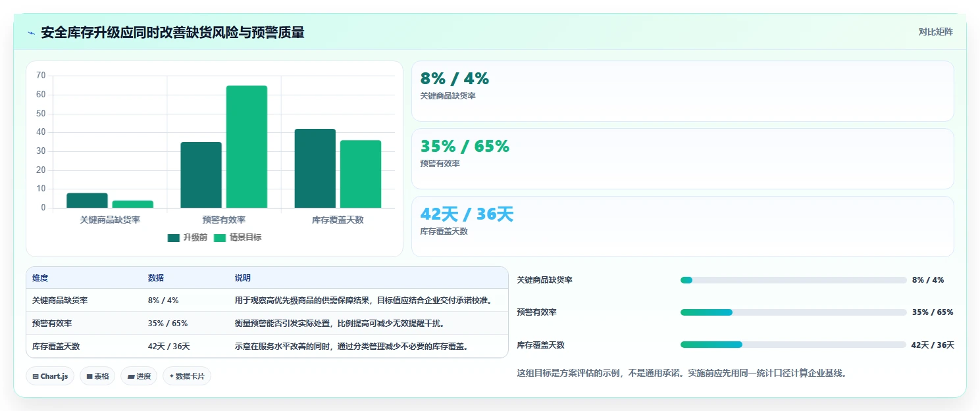The height and width of the screenshot is (411, 980).
Task: Click the 35% / 65% value beside its progress bar
Action: point(933,312)
